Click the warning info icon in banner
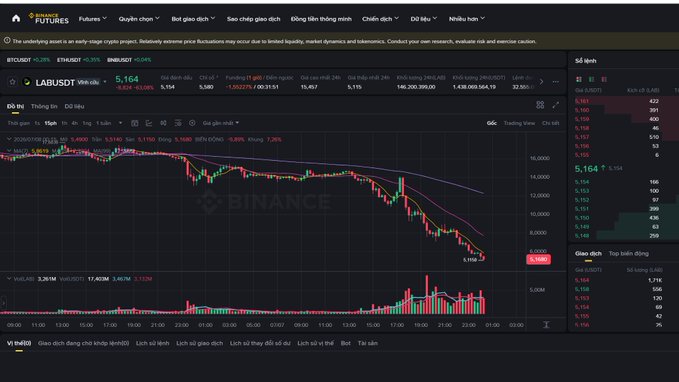The height and width of the screenshot is (382, 679). point(7,41)
